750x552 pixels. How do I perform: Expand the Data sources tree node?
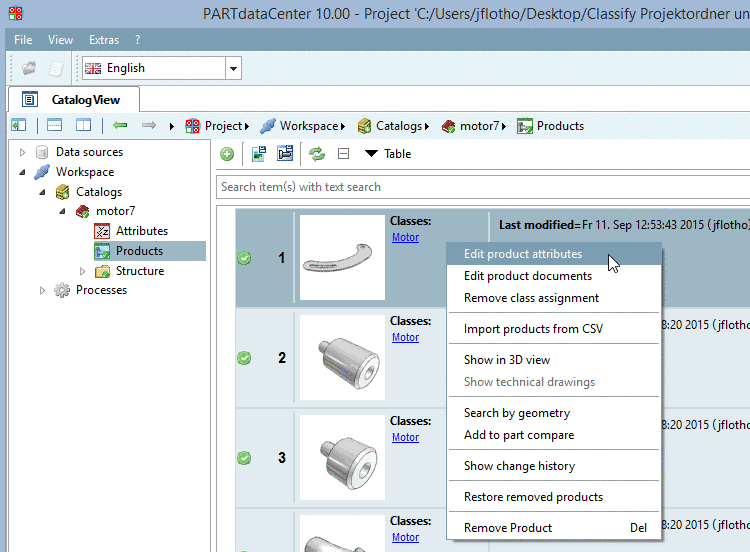(x=23, y=152)
